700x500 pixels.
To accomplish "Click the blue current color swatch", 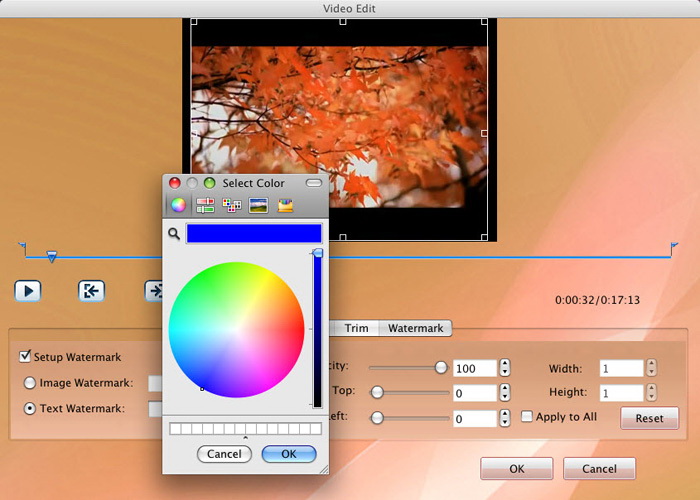I will [254, 233].
